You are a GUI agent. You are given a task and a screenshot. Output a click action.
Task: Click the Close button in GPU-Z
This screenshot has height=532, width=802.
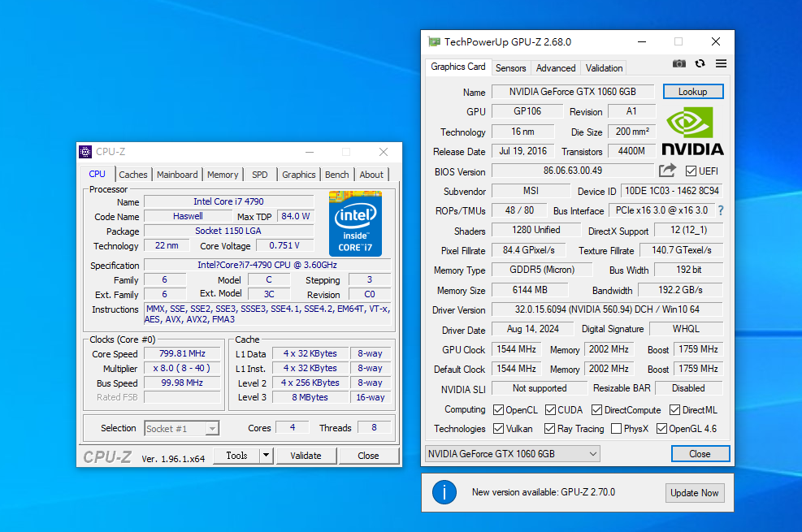[x=700, y=454]
